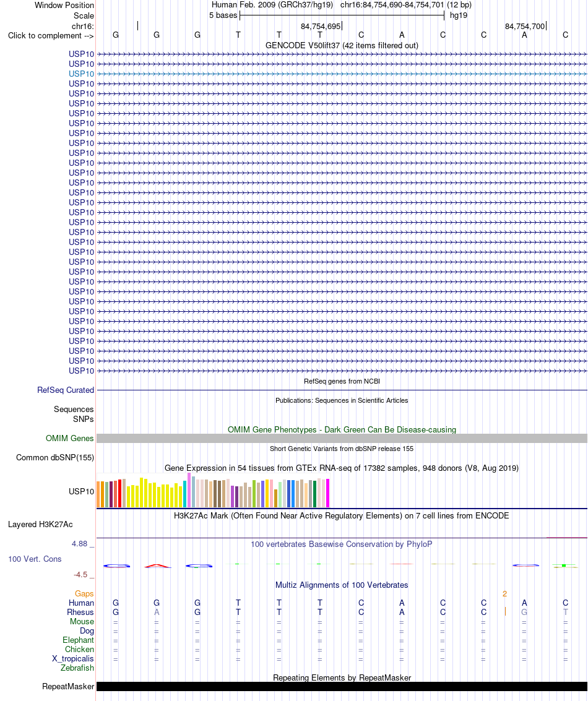
Task: Click 'Click to complement -->' label
Action: click(x=51, y=35)
